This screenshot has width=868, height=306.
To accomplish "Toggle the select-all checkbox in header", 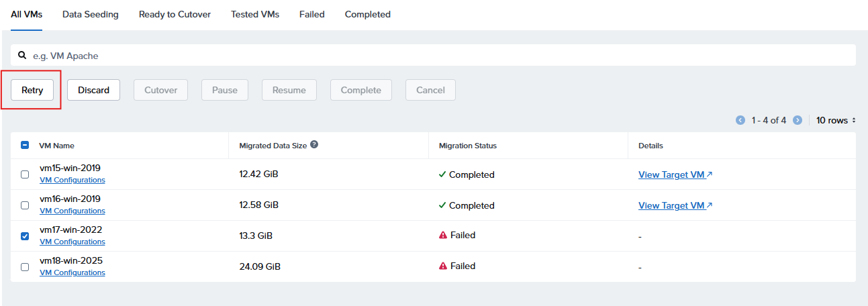I will pyautogui.click(x=25, y=145).
